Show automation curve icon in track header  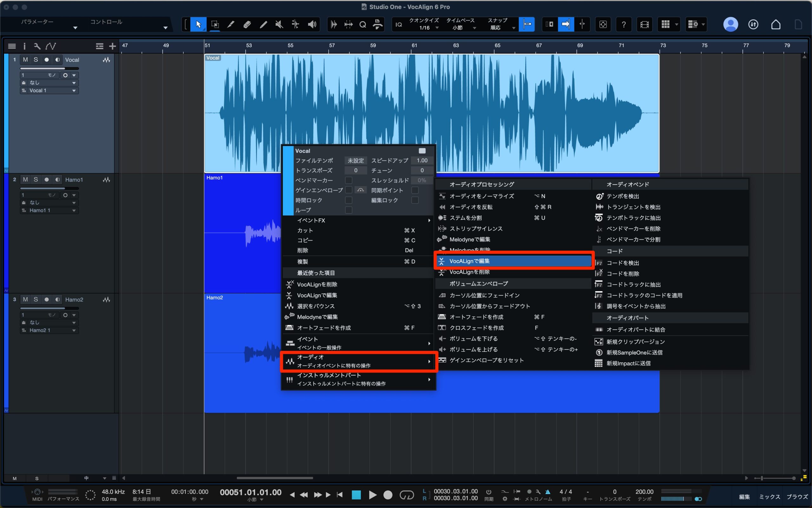(50, 46)
